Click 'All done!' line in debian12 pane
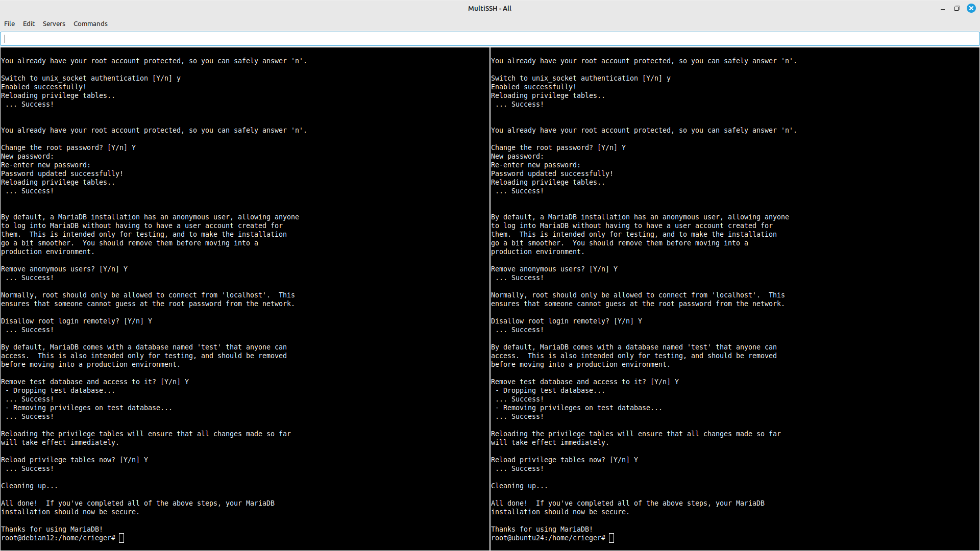 click(x=138, y=503)
